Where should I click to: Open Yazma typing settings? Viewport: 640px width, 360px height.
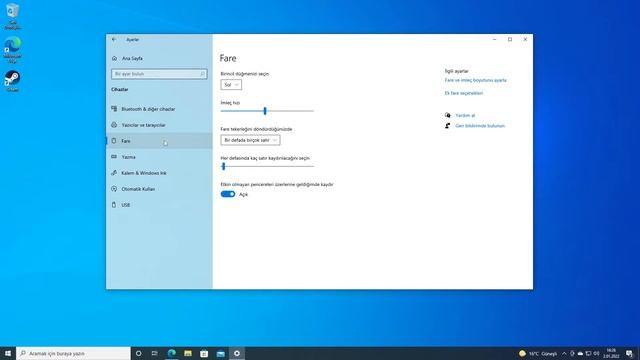click(x=159, y=157)
